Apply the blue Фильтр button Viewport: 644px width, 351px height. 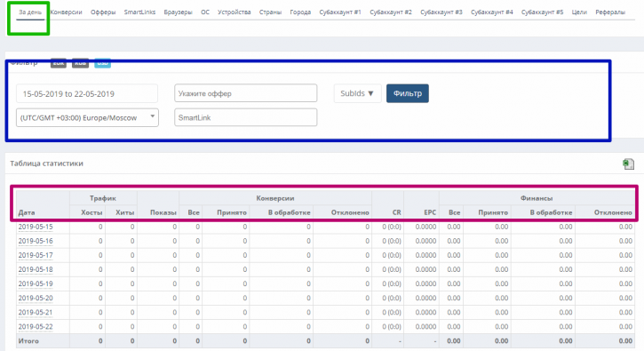click(x=408, y=93)
